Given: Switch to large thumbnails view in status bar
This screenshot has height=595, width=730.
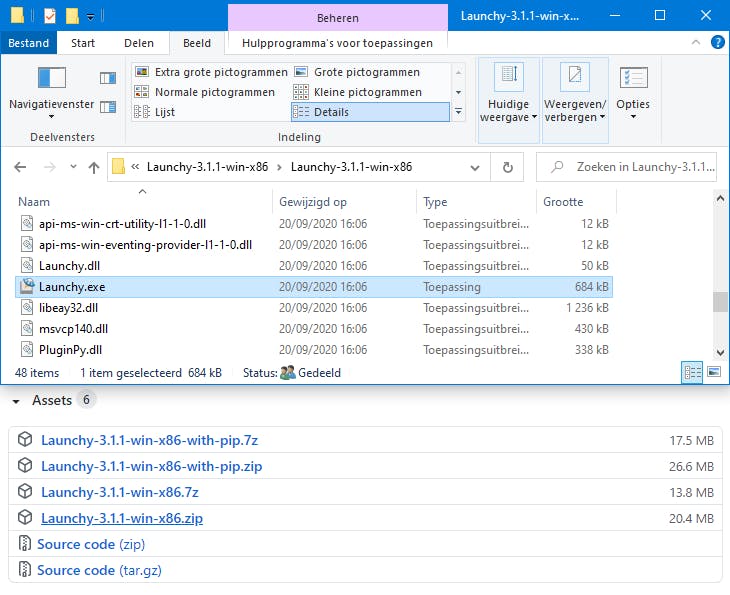Looking at the screenshot, I should point(714,372).
